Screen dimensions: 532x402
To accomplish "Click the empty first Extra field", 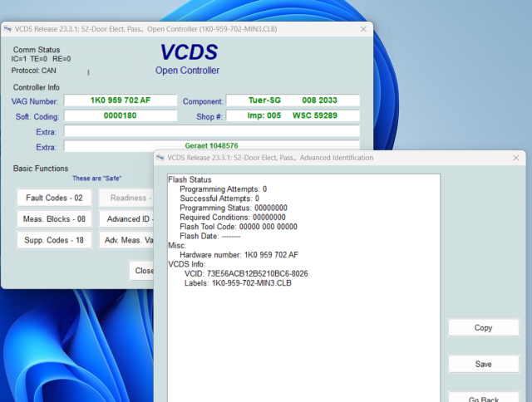I will (211, 131).
